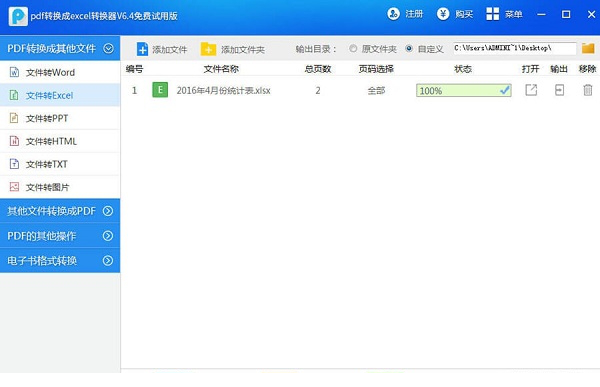Click the green E file icon
The height and width of the screenshot is (387, 600).
[x=160, y=90]
